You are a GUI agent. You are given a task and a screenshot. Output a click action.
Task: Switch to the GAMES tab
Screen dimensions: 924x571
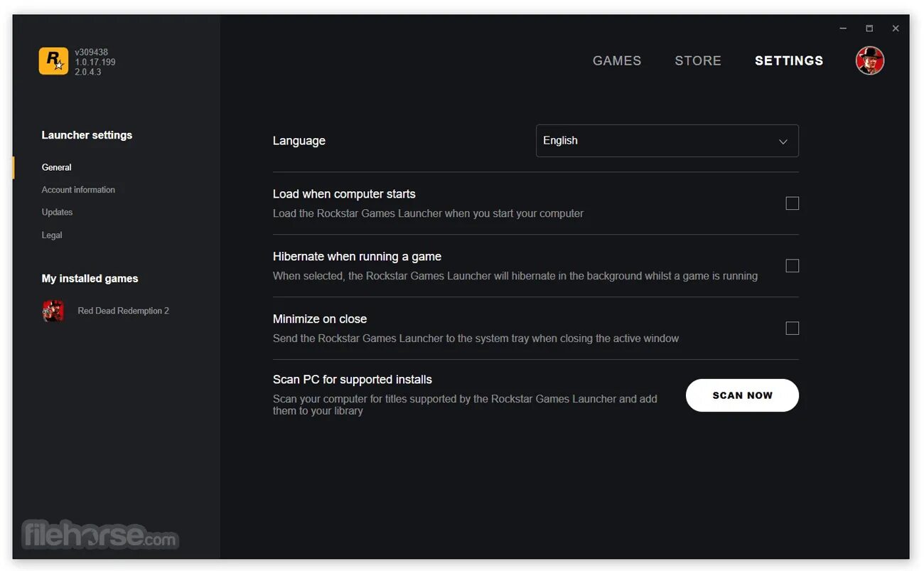(617, 61)
